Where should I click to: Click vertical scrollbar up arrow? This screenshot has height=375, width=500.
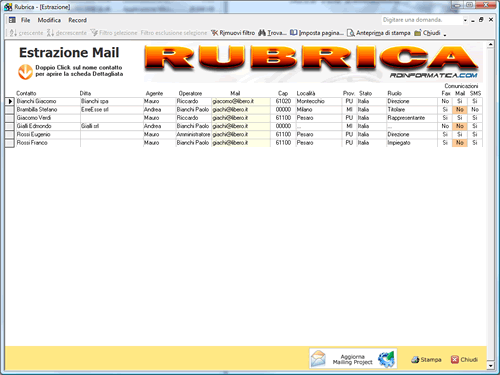pos(490,44)
